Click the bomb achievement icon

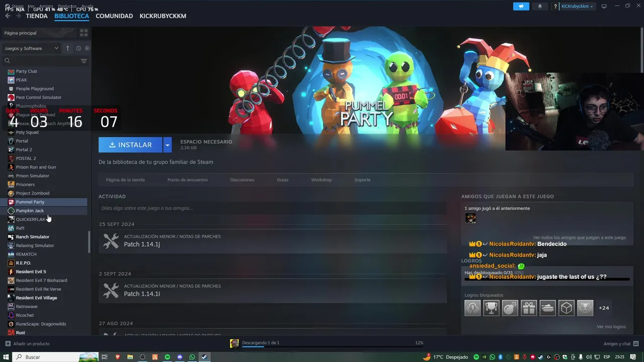[x=510, y=308]
